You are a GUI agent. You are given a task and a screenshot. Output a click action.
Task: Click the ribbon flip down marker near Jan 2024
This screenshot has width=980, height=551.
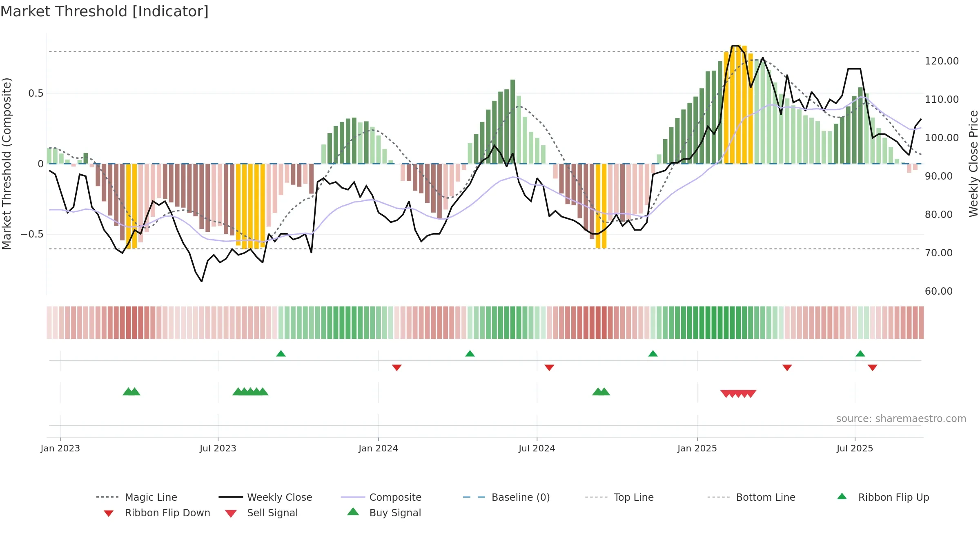point(397,368)
